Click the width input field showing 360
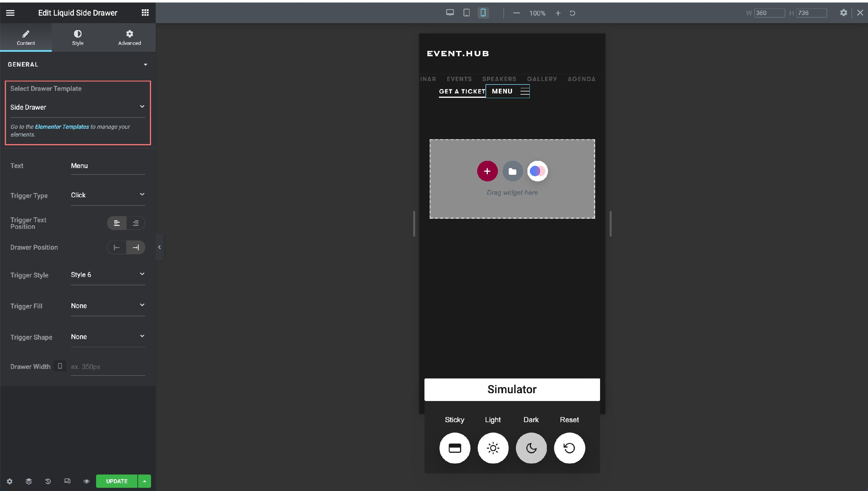 [769, 13]
